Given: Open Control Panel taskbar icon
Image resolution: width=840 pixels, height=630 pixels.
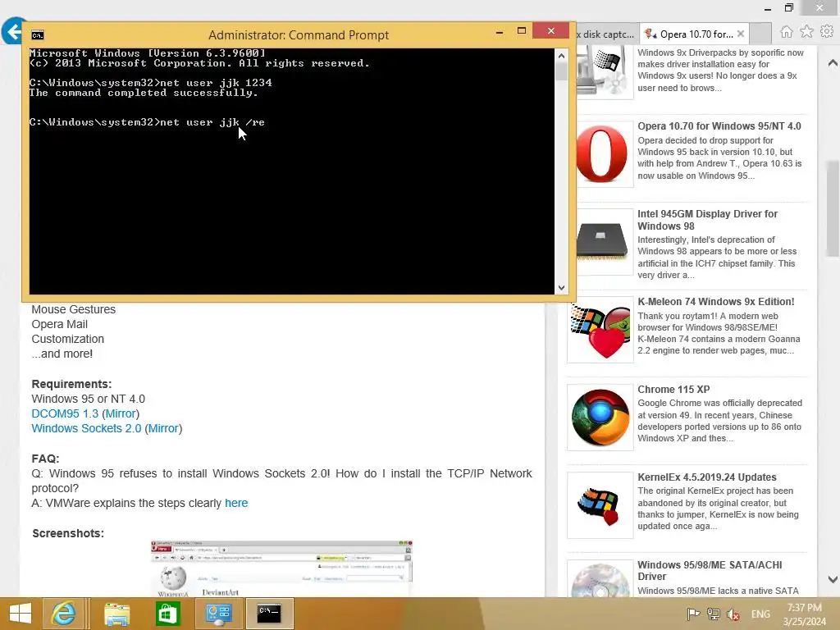Looking at the screenshot, I should [x=218, y=614].
